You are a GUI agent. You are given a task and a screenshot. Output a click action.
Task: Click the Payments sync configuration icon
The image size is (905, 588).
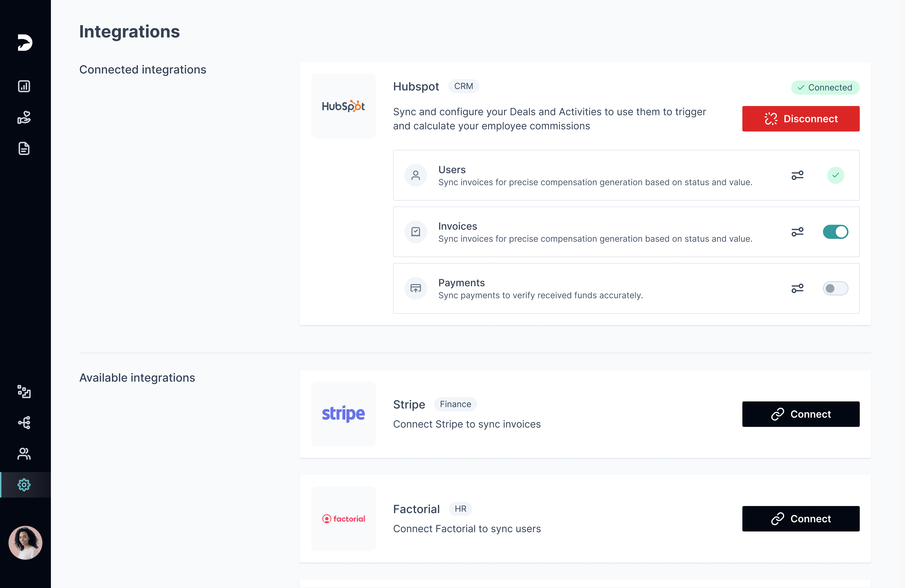click(x=798, y=288)
